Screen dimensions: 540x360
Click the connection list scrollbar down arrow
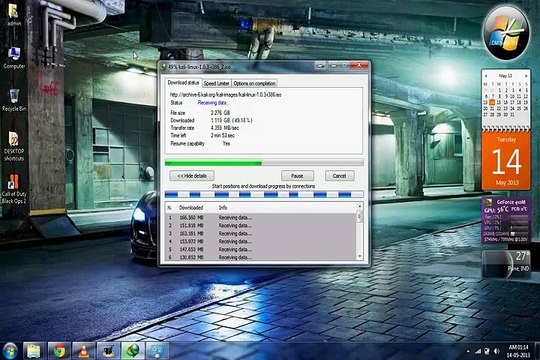tap(360, 256)
